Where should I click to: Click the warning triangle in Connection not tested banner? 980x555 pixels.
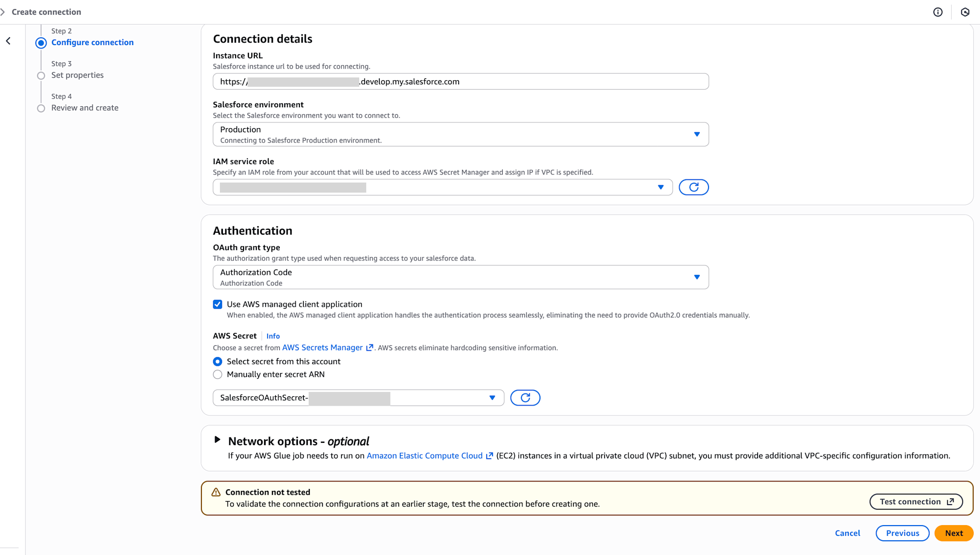pos(216,491)
